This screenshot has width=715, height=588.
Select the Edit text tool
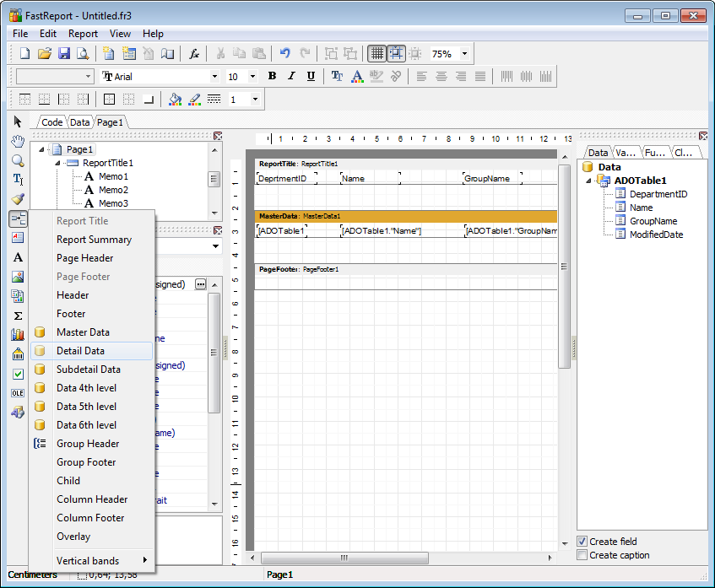click(x=18, y=180)
